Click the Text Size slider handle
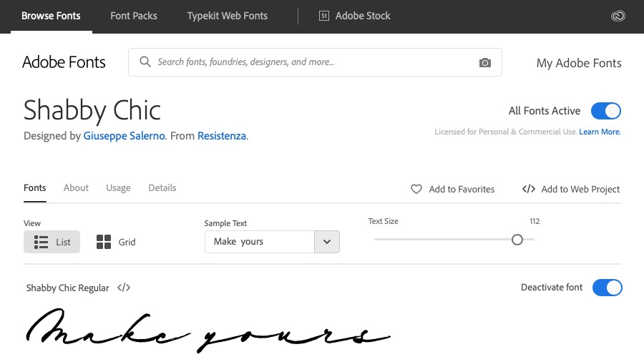 click(517, 240)
